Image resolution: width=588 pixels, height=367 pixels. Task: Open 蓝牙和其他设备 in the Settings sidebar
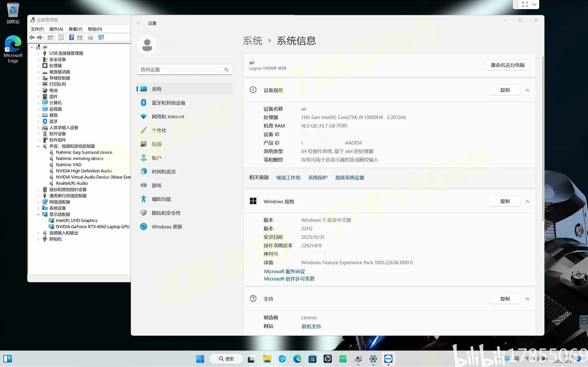coord(185,103)
